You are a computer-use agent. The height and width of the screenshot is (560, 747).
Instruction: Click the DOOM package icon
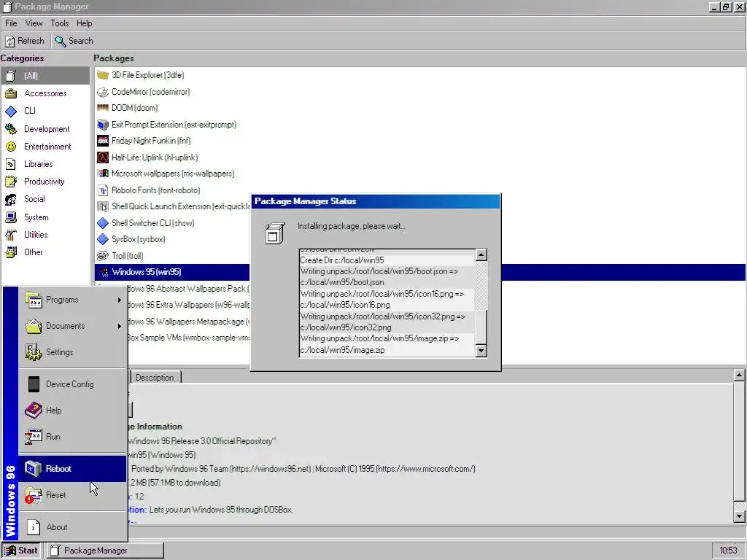coord(102,108)
